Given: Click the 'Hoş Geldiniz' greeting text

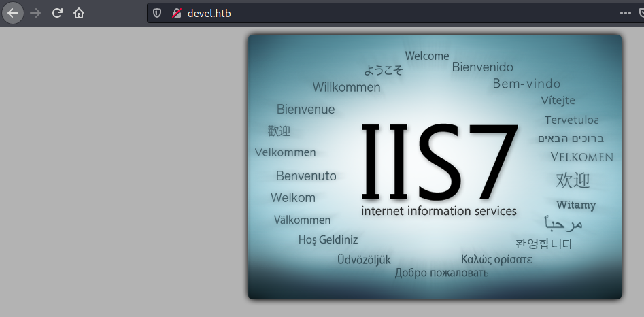Looking at the screenshot, I should click(x=328, y=239).
